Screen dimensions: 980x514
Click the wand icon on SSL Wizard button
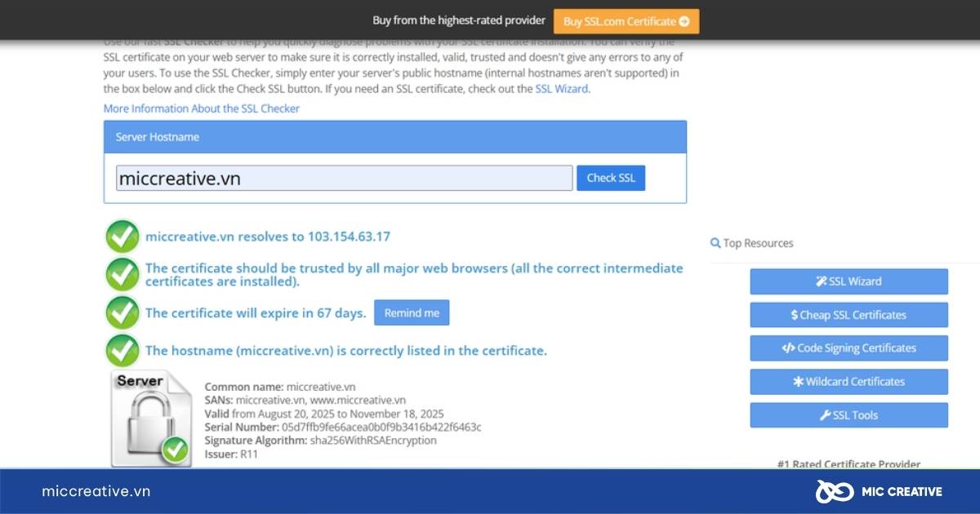(822, 281)
